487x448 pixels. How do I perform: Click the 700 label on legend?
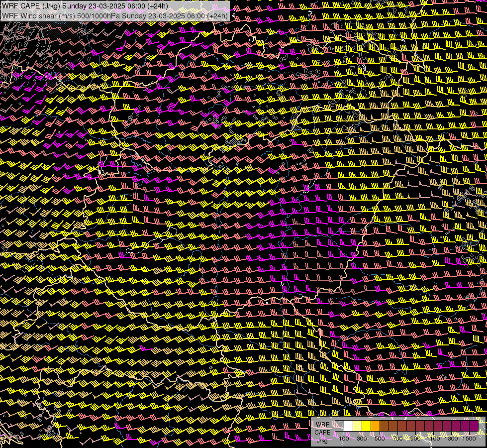[x=397, y=439]
